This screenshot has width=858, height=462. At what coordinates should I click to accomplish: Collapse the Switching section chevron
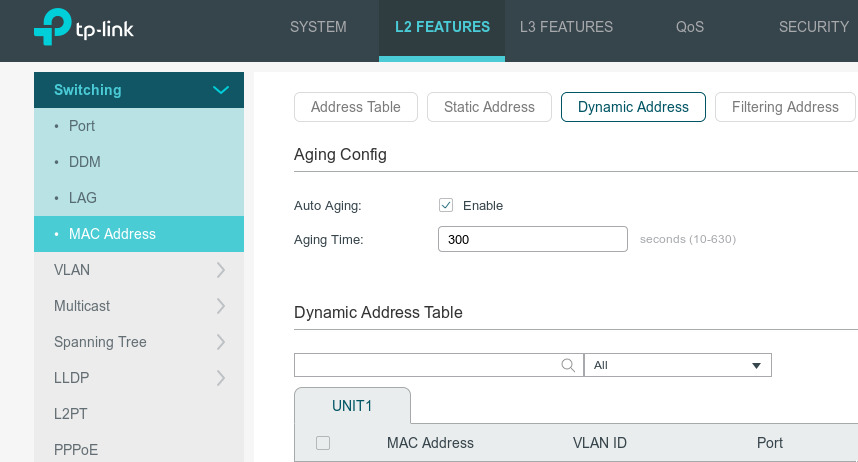[221, 90]
